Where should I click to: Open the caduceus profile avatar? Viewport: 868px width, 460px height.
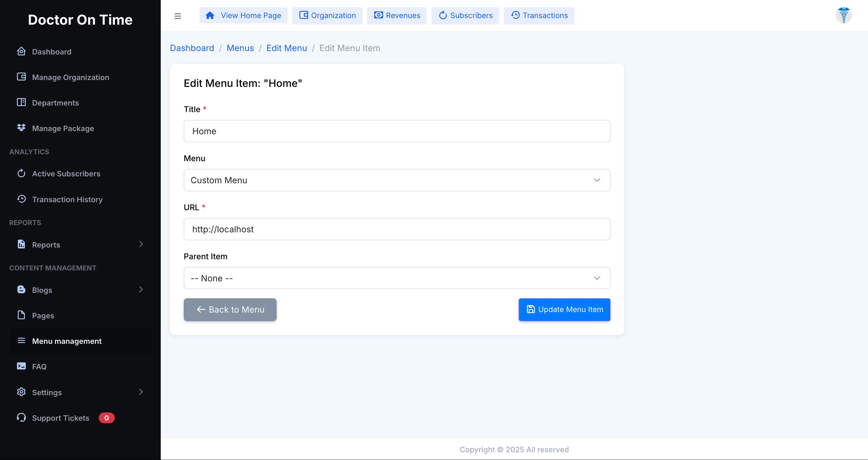[844, 15]
